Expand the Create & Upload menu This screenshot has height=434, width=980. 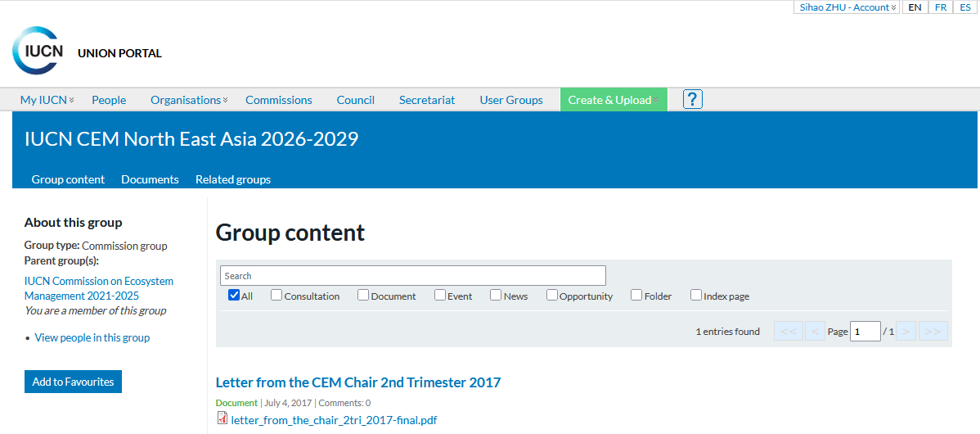[x=614, y=100]
